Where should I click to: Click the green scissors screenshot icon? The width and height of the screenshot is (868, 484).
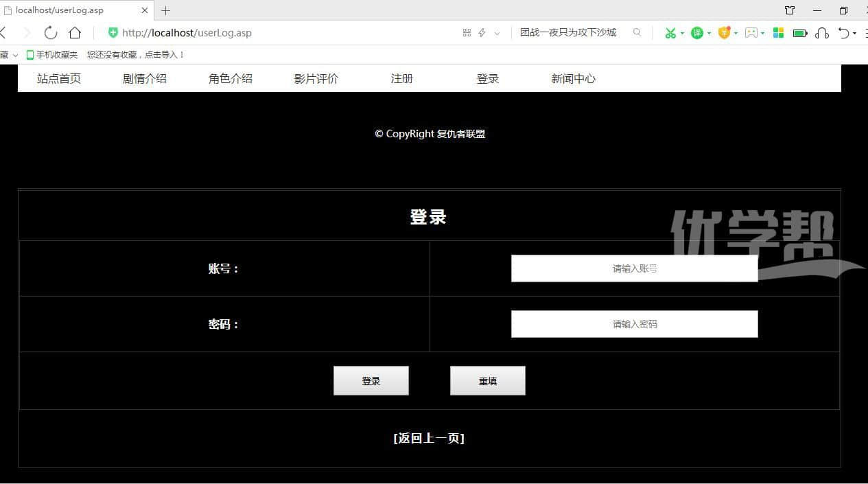(670, 33)
